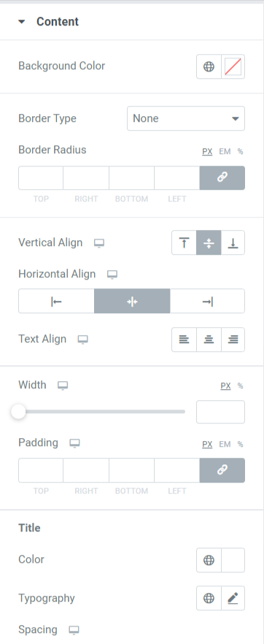Open responsive device selector beside Padding
The width and height of the screenshot is (264, 644).
pyautogui.click(x=74, y=443)
